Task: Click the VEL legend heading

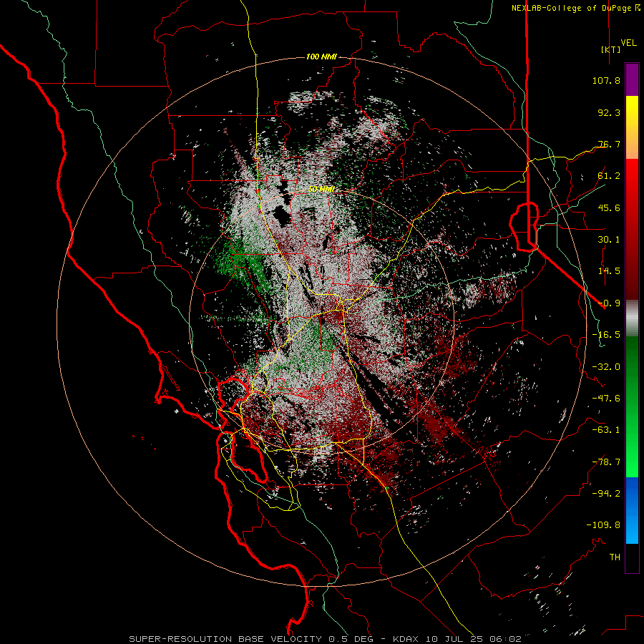Action: tap(628, 43)
